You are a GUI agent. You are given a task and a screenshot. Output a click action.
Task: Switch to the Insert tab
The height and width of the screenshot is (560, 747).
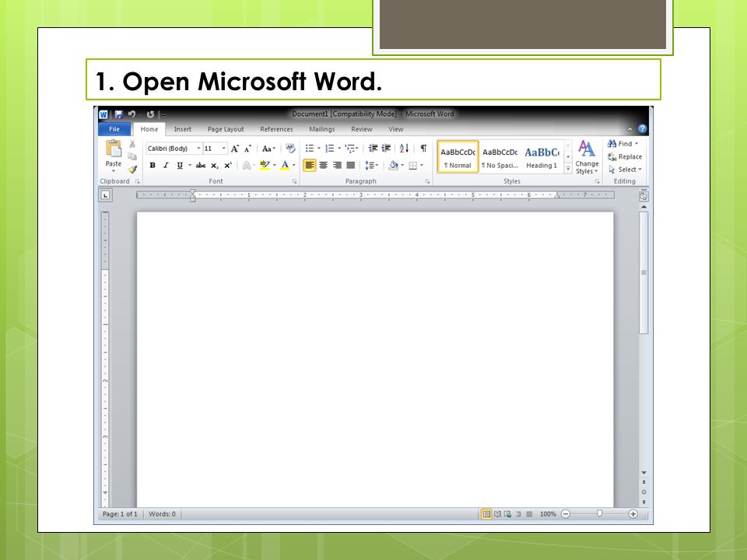click(x=182, y=129)
